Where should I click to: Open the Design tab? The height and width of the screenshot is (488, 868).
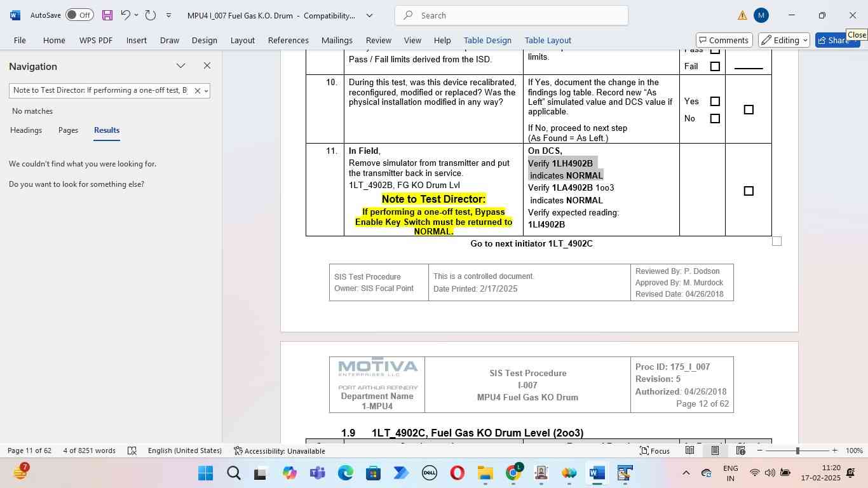205,40
